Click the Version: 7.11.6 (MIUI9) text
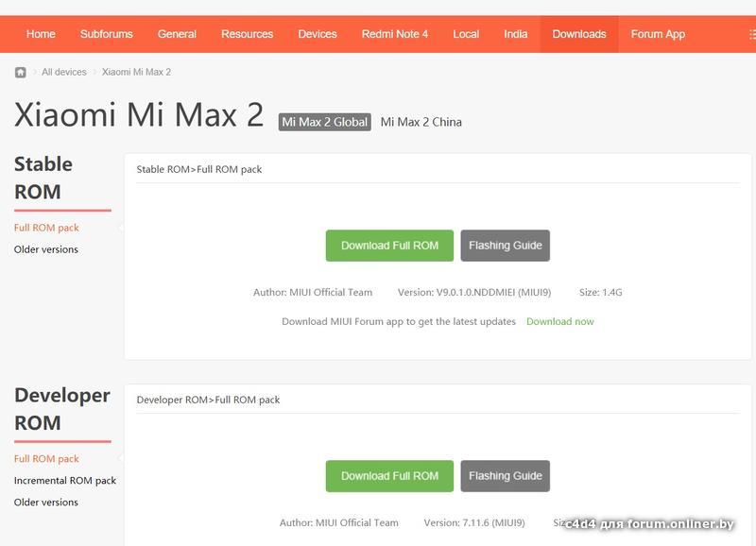The width and height of the screenshot is (756, 546). click(474, 522)
